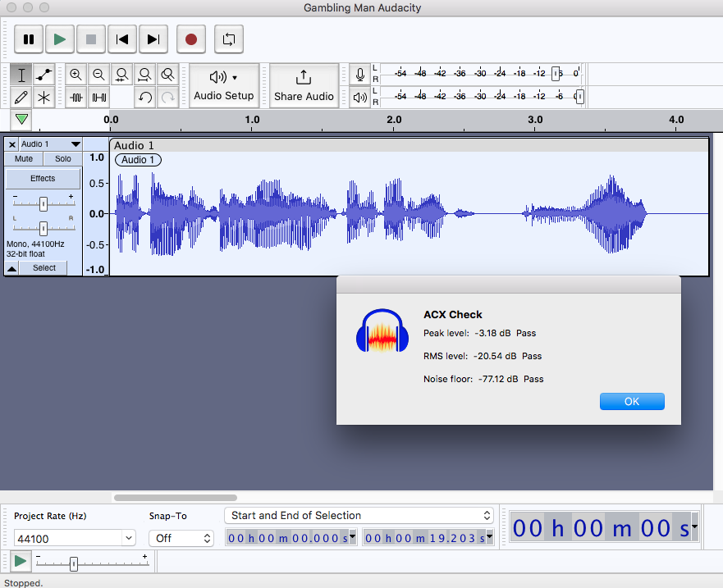Screen dimensions: 723x588
Task: Click the Zoom Out magnifier
Action: point(98,74)
